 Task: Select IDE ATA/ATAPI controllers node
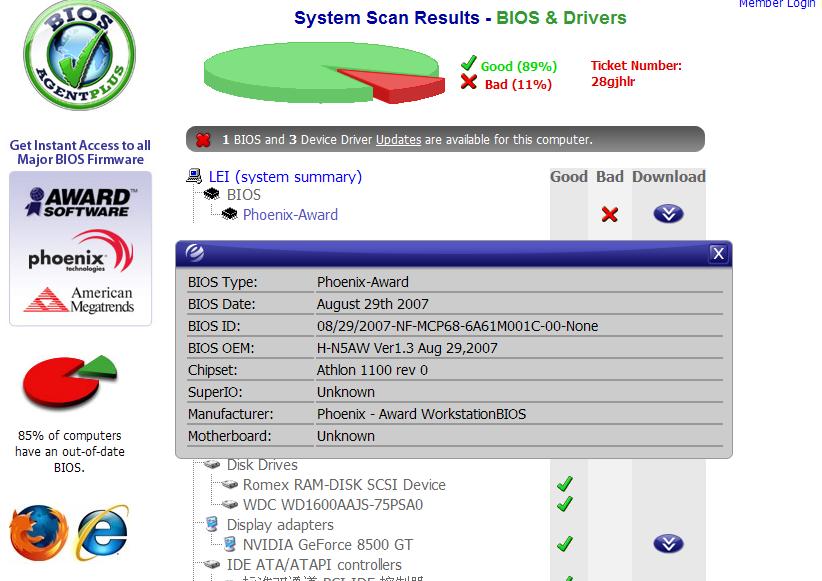[x=314, y=564]
